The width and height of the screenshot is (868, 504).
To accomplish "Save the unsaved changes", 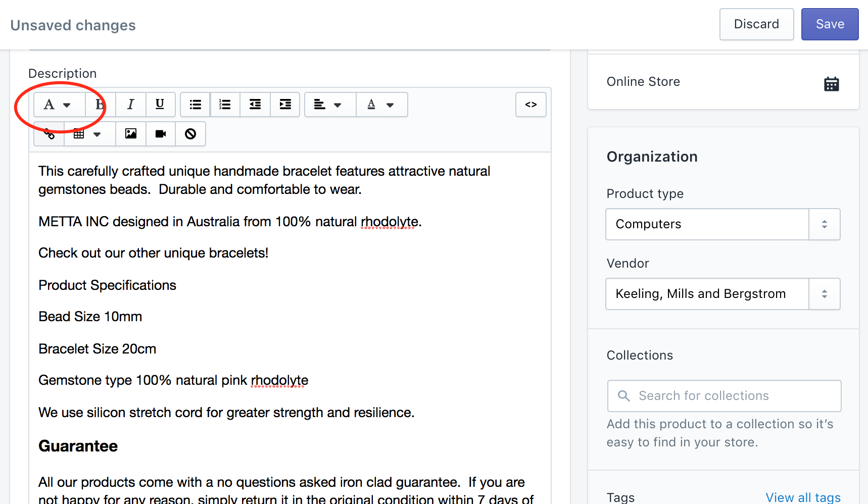I will 830,24.
